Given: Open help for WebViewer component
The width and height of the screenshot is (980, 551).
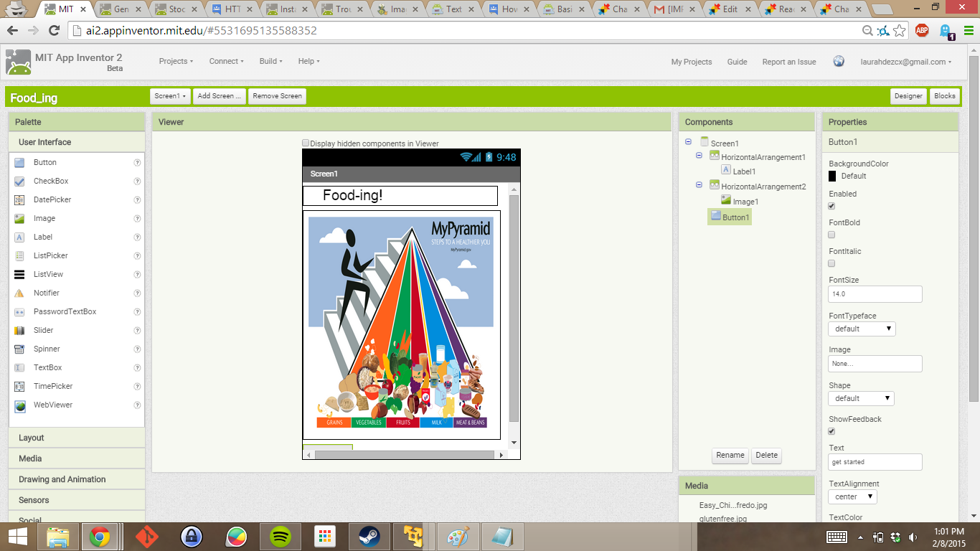Looking at the screenshot, I should click(137, 405).
